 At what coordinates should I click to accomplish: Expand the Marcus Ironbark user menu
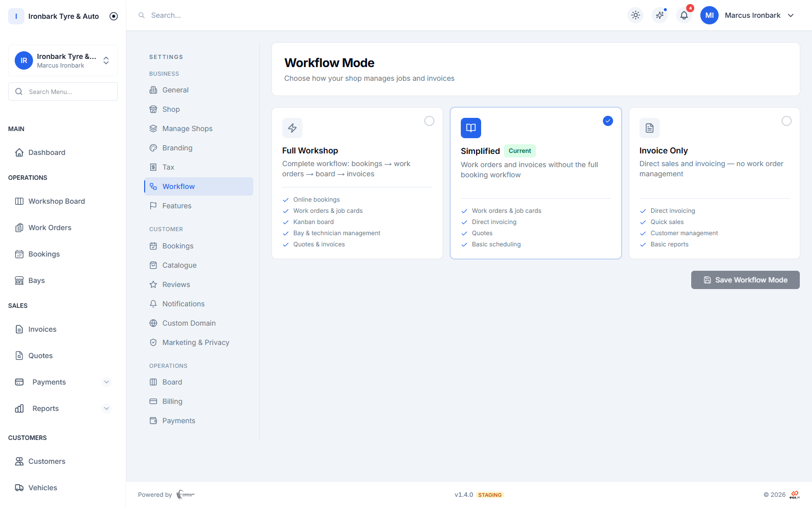tap(791, 15)
